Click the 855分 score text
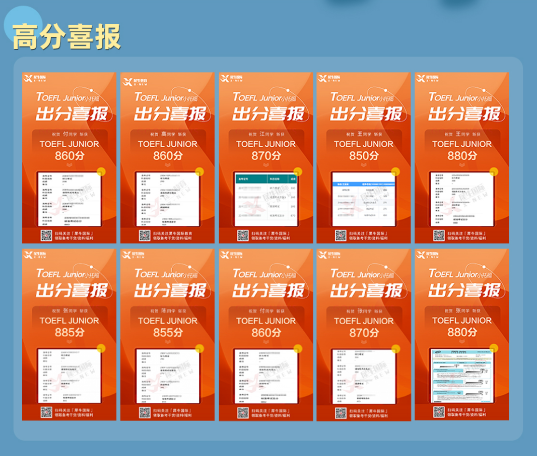 point(168,332)
